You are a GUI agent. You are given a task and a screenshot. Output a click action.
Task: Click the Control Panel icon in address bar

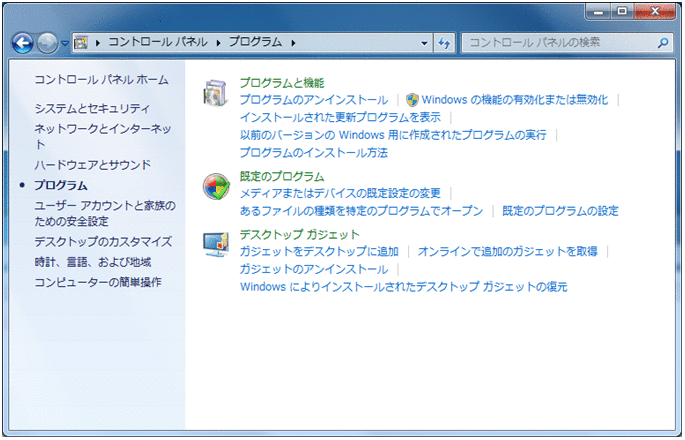click(x=81, y=42)
